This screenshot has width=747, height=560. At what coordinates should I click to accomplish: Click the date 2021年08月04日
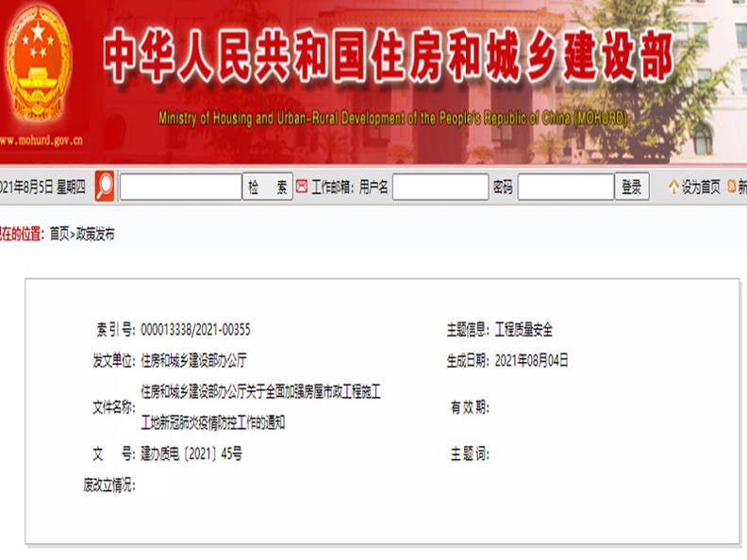point(532,360)
